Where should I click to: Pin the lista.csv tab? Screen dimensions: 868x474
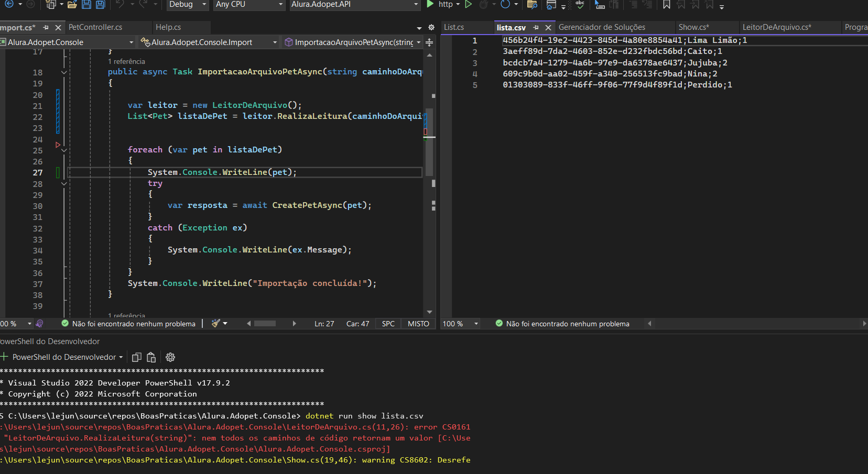pyautogui.click(x=536, y=27)
